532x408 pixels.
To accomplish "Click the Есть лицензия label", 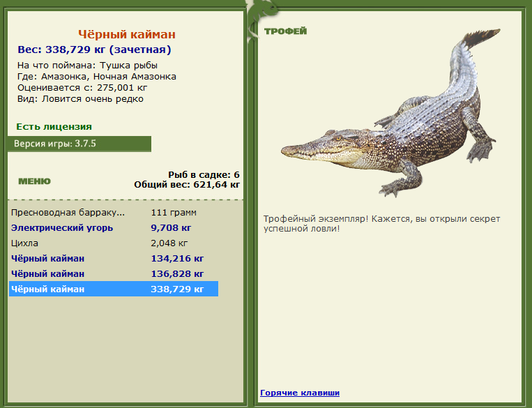I will pos(54,127).
